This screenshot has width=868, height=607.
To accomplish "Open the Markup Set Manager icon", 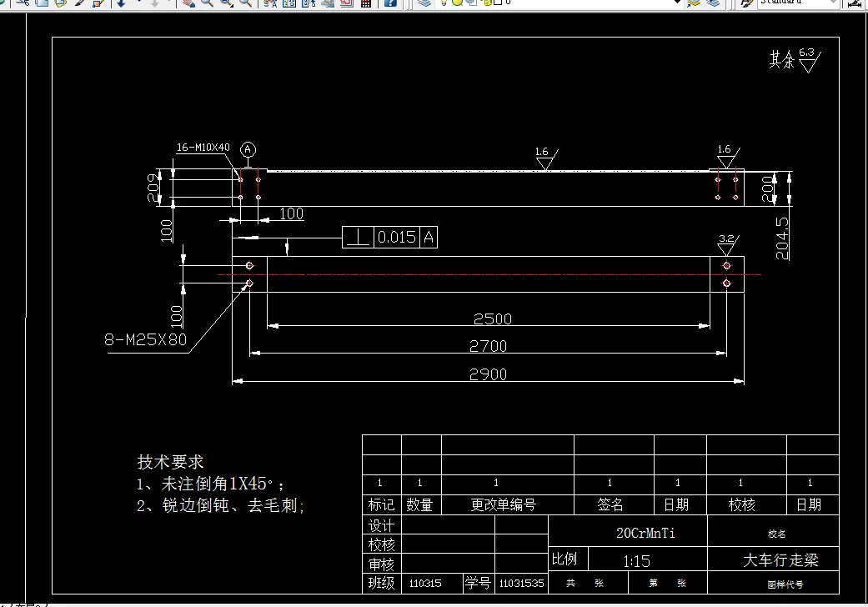I will tap(347, 3).
